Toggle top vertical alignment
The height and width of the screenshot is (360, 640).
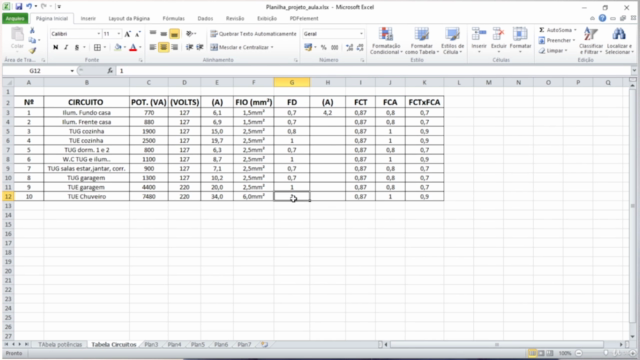153,34
